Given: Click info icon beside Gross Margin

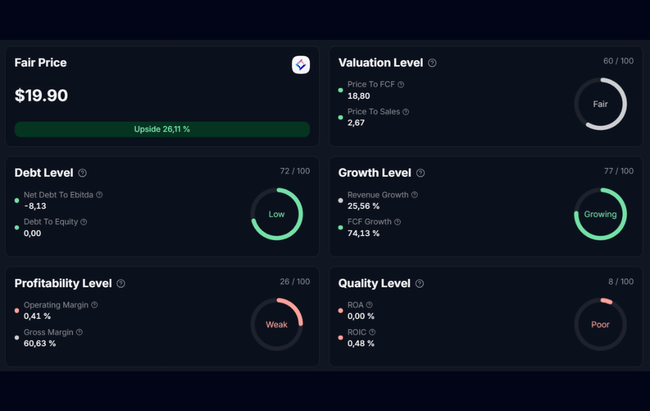Looking at the screenshot, I should click(x=79, y=332).
